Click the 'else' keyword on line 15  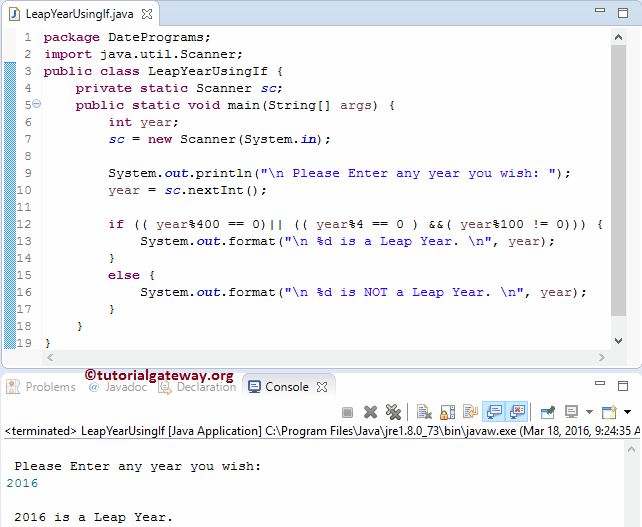point(124,275)
